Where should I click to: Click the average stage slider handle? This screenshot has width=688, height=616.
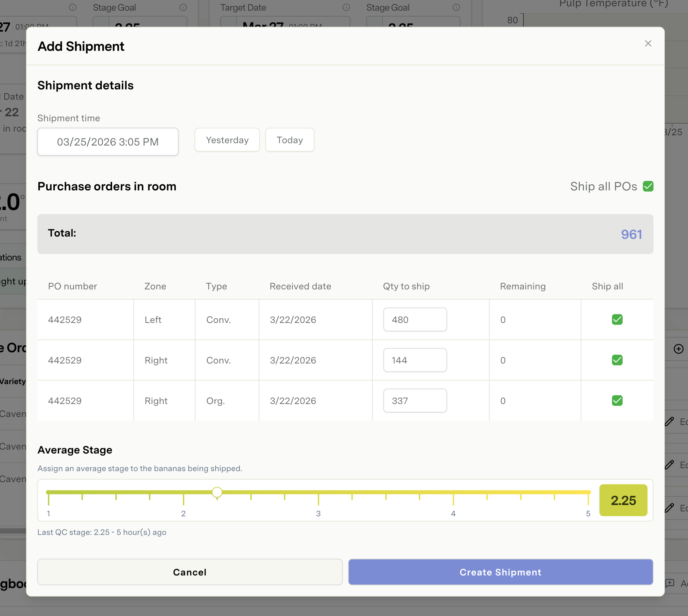pyautogui.click(x=217, y=492)
